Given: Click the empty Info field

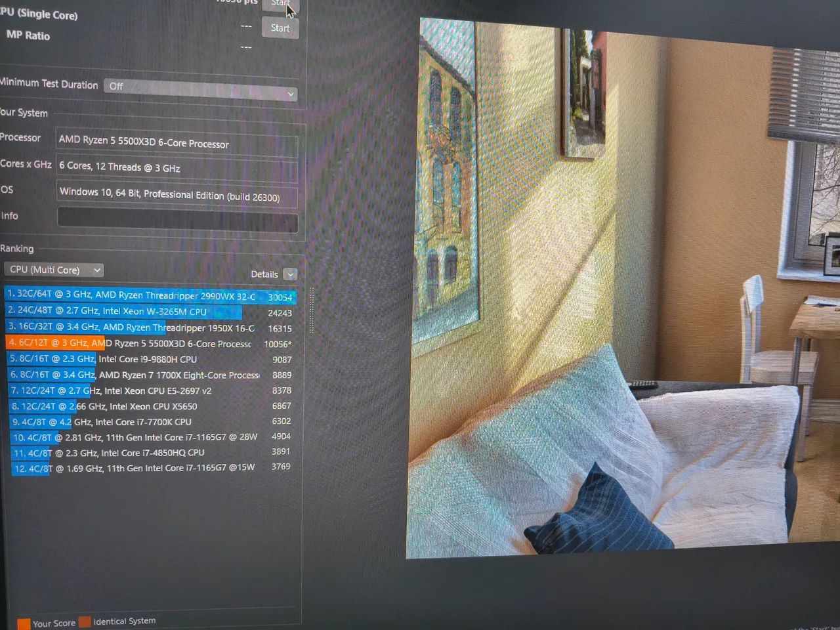Looking at the screenshot, I should [177, 220].
